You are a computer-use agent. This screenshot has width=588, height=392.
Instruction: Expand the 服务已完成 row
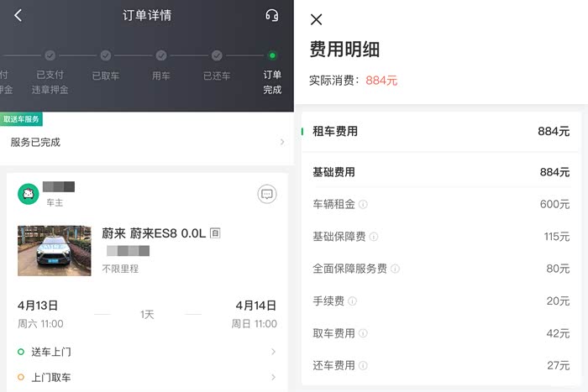click(147, 142)
